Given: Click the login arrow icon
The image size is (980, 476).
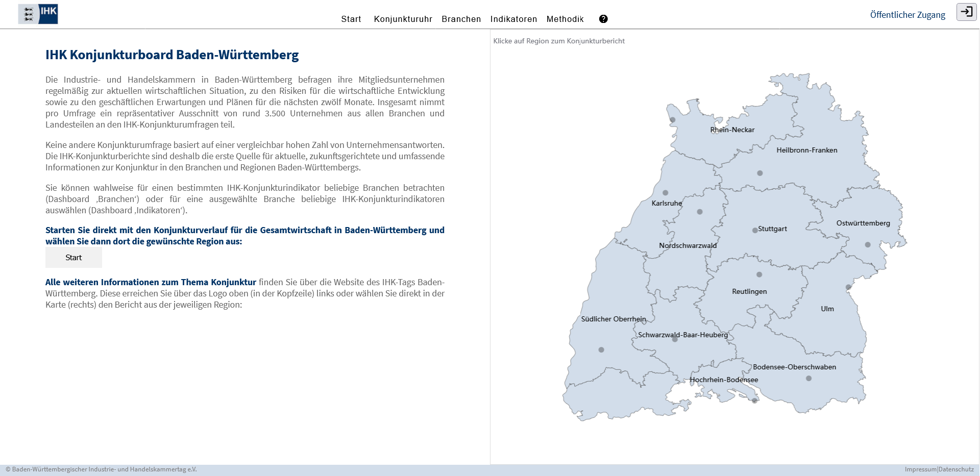Looking at the screenshot, I should pos(966,12).
